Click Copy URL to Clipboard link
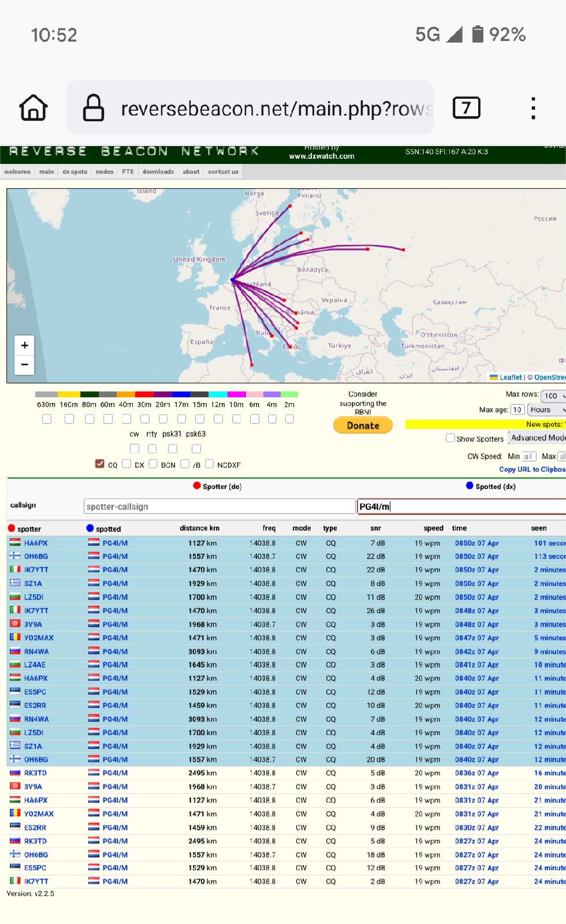 (533, 470)
